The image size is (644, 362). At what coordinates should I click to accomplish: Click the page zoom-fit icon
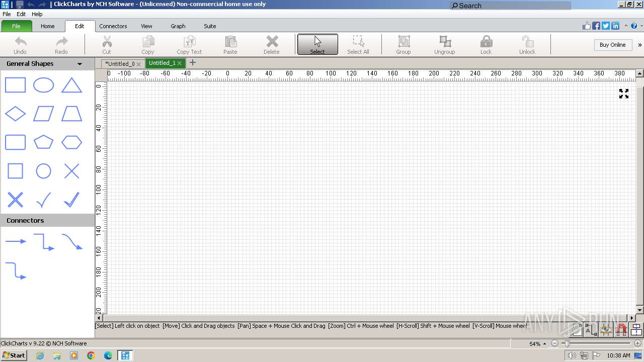point(577,330)
